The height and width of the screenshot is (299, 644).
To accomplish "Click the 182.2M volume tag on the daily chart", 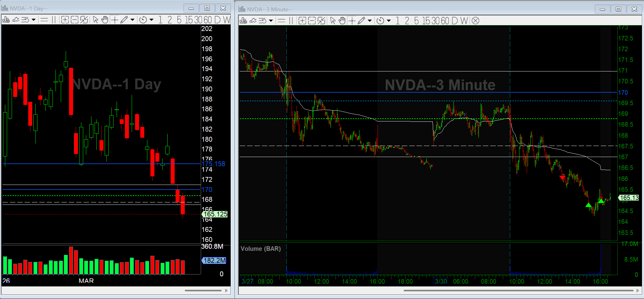I will [214, 261].
